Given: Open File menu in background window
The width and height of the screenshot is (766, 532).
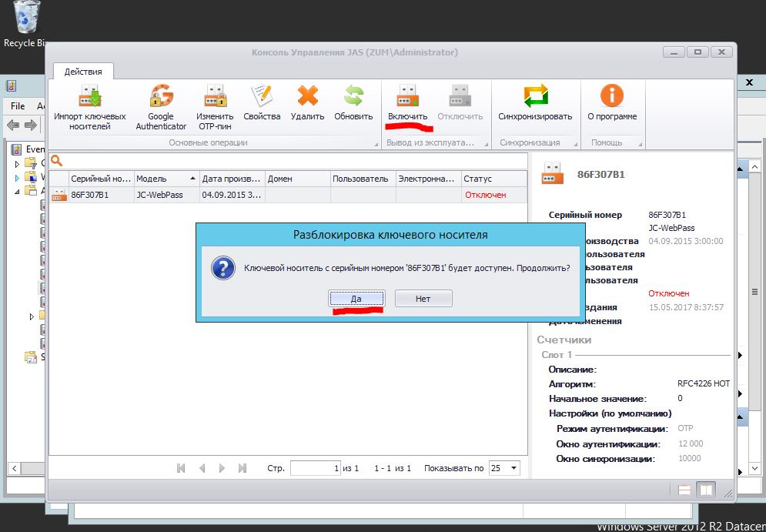Looking at the screenshot, I should click(x=18, y=106).
